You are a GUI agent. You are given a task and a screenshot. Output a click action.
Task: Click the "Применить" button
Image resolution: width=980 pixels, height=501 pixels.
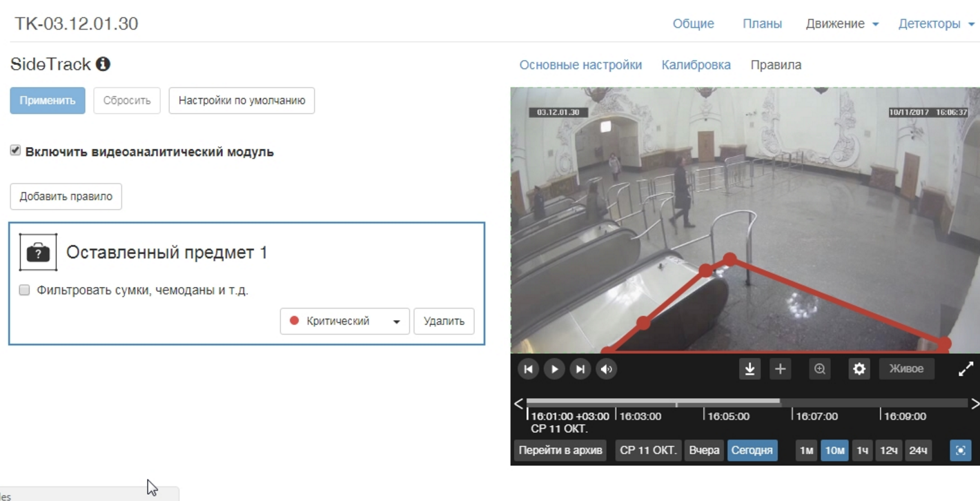click(x=48, y=101)
